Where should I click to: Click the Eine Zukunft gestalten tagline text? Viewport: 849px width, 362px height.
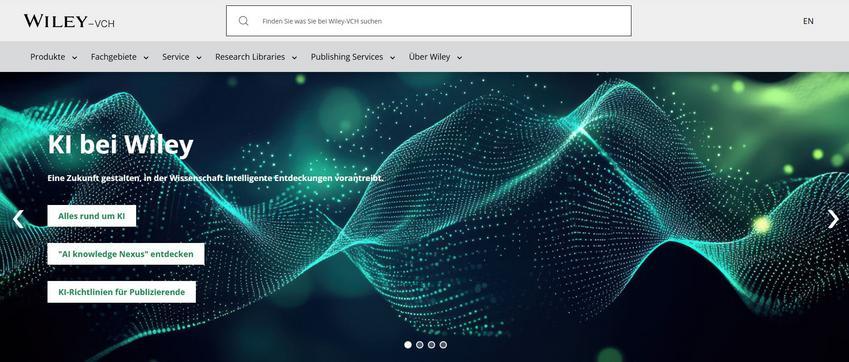coord(215,178)
